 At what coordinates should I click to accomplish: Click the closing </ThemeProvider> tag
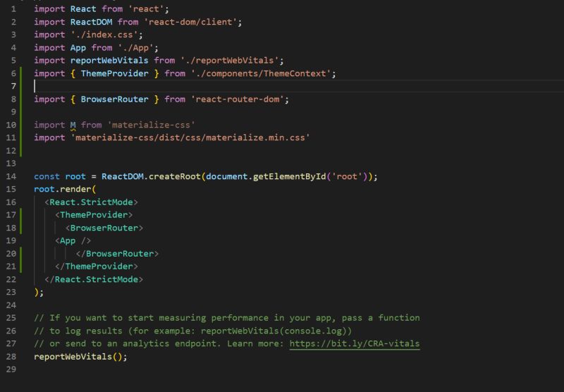click(x=97, y=267)
